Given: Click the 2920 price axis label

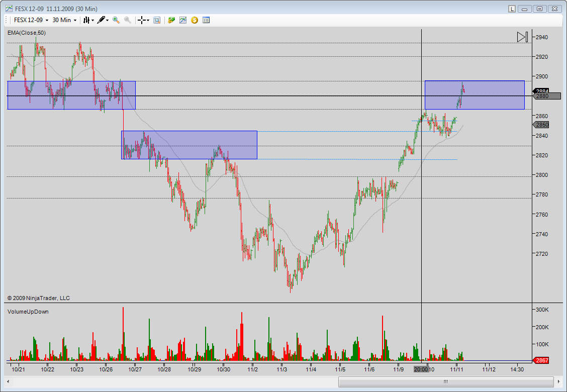Looking at the screenshot, I should tap(542, 57).
